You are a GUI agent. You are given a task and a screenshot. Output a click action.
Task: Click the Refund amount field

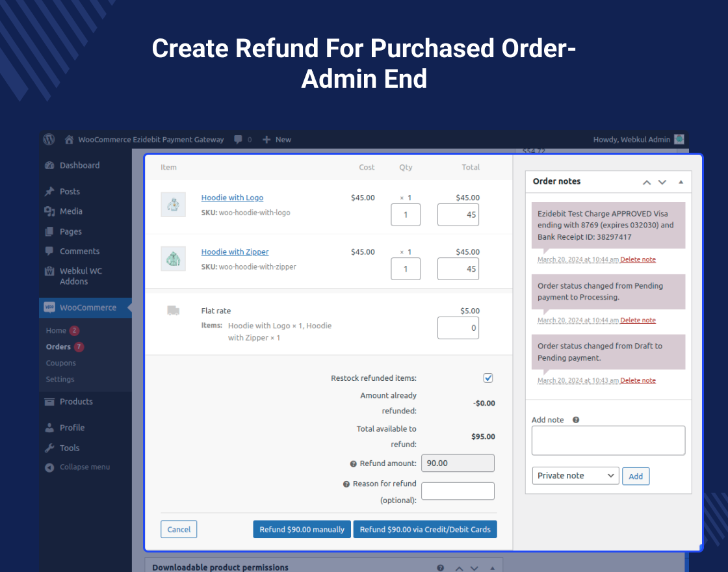[x=458, y=463]
